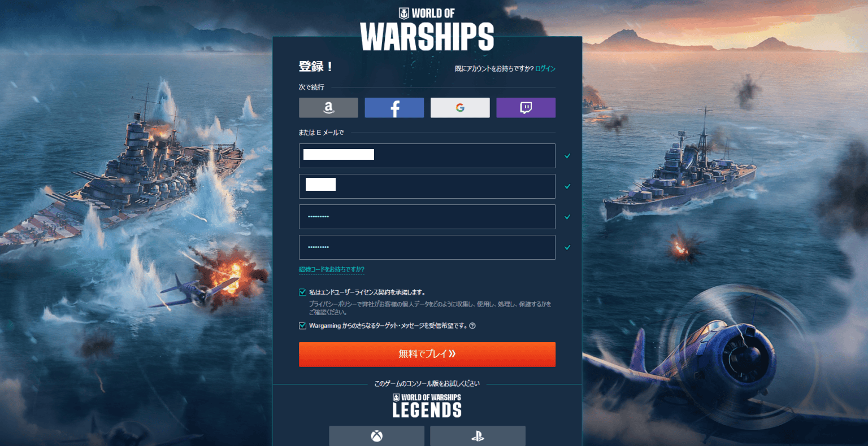The image size is (868, 446).
Task: Open the ログイン link
Action: [545, 68]
